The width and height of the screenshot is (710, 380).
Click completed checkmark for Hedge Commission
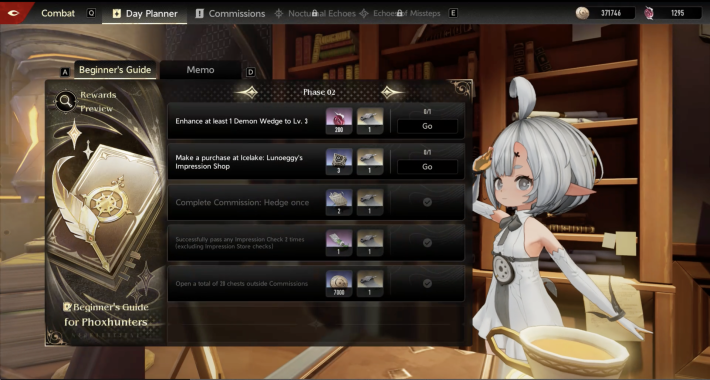pos(427,202)
